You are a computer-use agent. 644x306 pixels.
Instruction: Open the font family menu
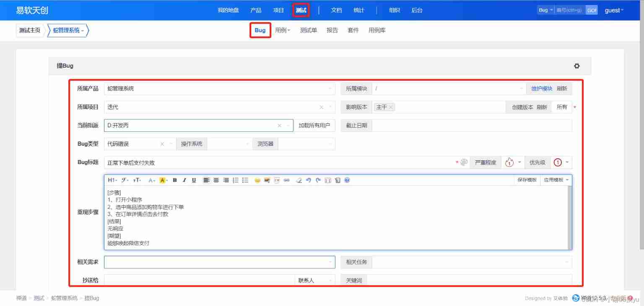point(125,180)
